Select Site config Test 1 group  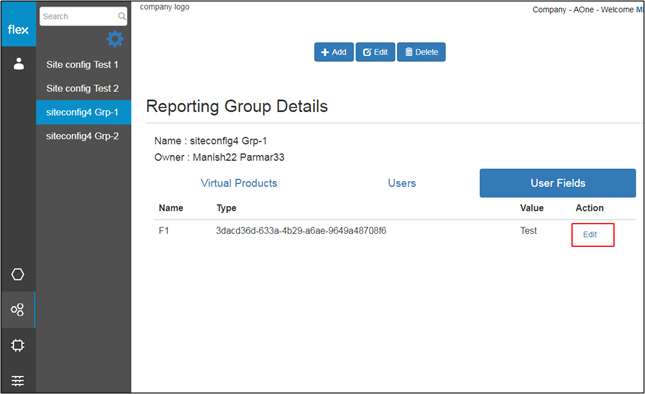[x=84, y=65]
